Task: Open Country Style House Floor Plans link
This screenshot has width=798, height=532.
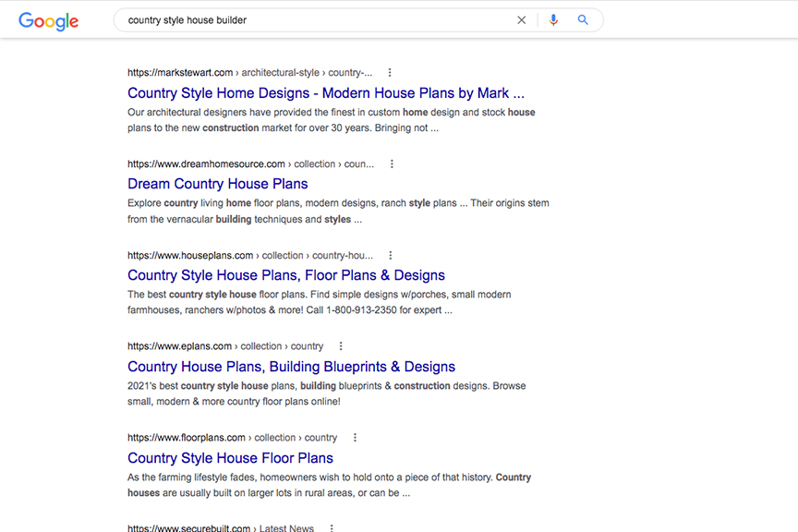Action: pyautogui.click(x=230, y=458)
